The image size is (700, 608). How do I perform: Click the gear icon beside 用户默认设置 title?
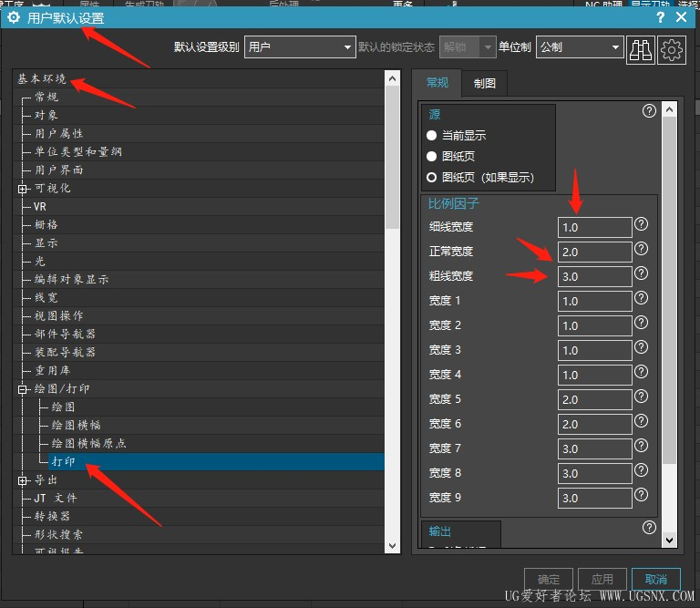coord(14,18)
